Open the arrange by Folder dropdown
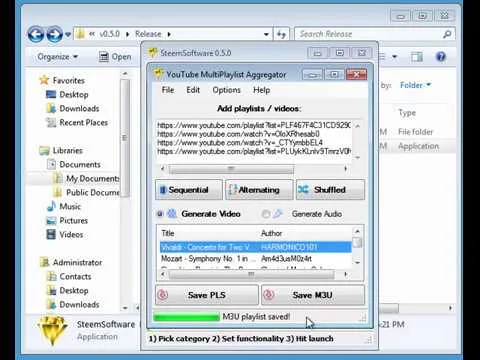480x360 pixels. coord(415,85)
